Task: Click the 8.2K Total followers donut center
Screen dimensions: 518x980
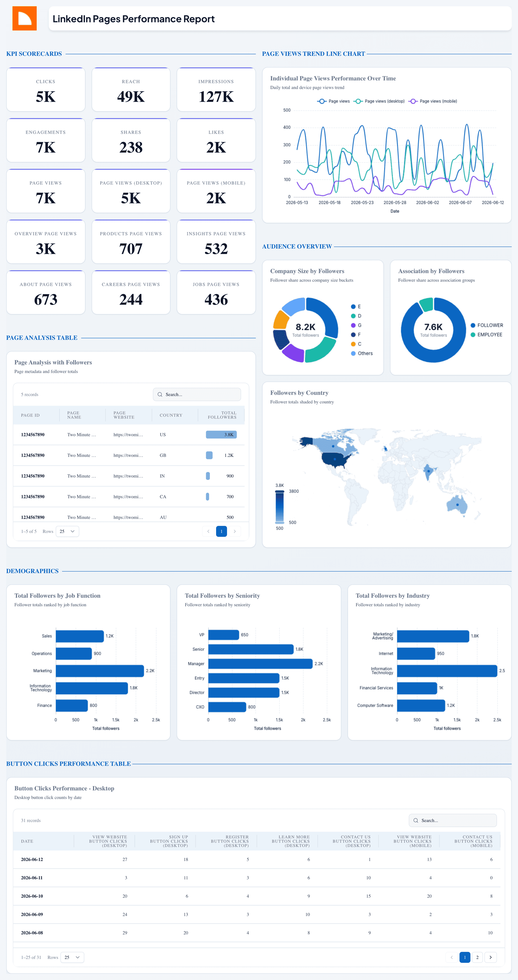Action: click(x=305, y=330)
